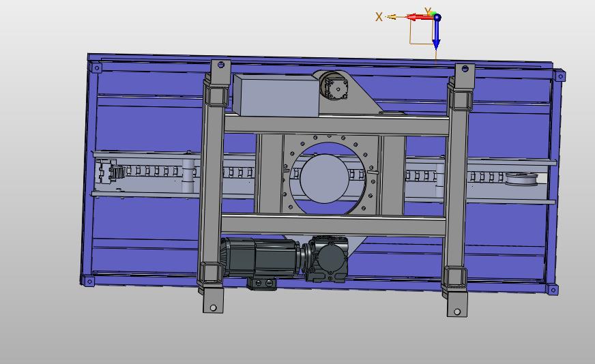The image size is (595, 364).
Task: Click the mounting hole at the left post's top
Action: tap(222, 65)
